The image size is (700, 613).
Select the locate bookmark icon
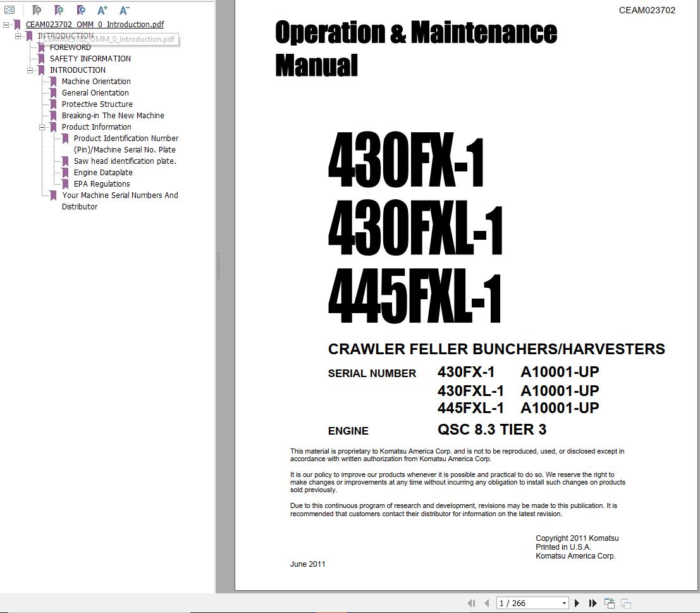pyautogui.click(x=80, y=10)
